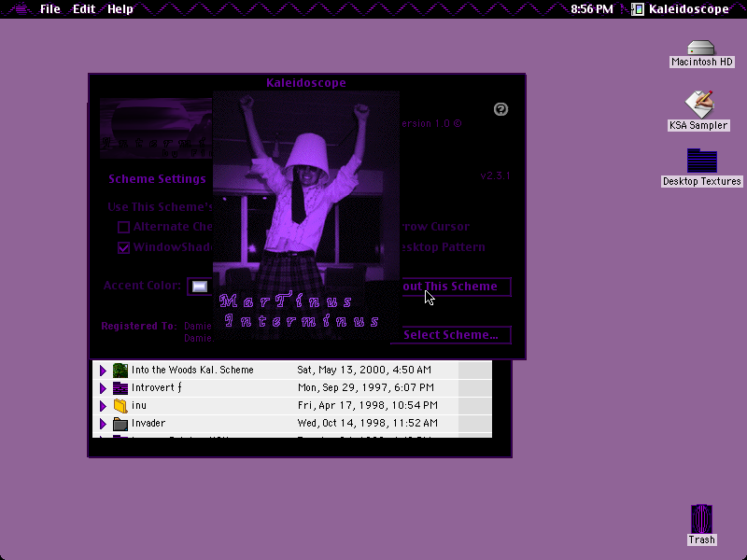Toggle the Alternate checkbox
747x560 pixels.
tap(123, 227)
